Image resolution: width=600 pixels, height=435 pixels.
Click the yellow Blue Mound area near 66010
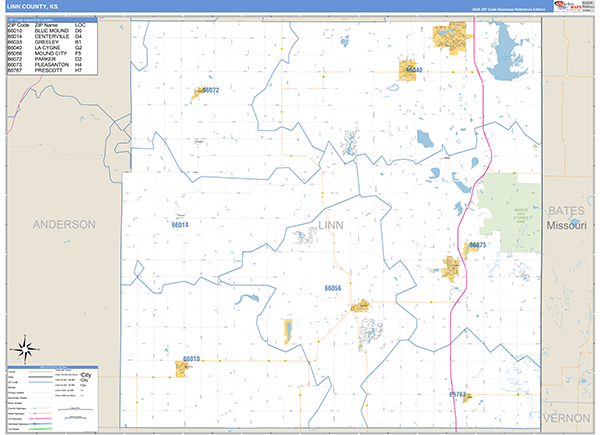pyautogui.click(x=181, y=369)
